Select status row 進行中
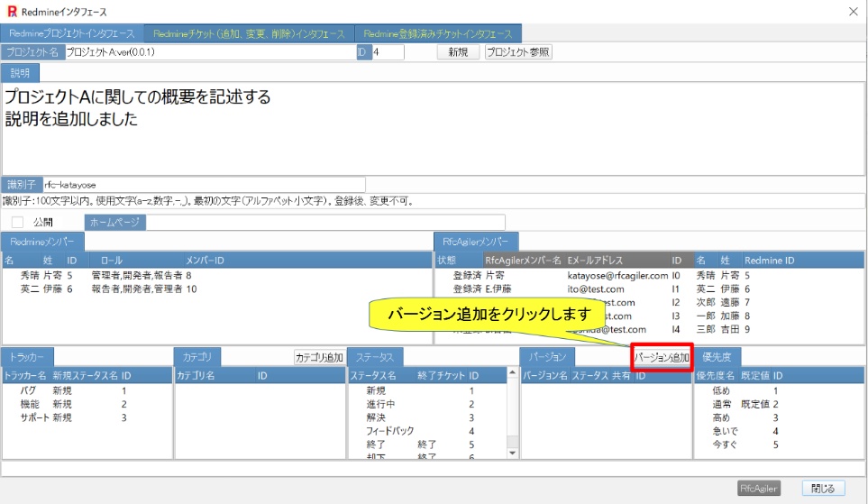The height and width of the screenshot is (504, 868). (427, 404)
